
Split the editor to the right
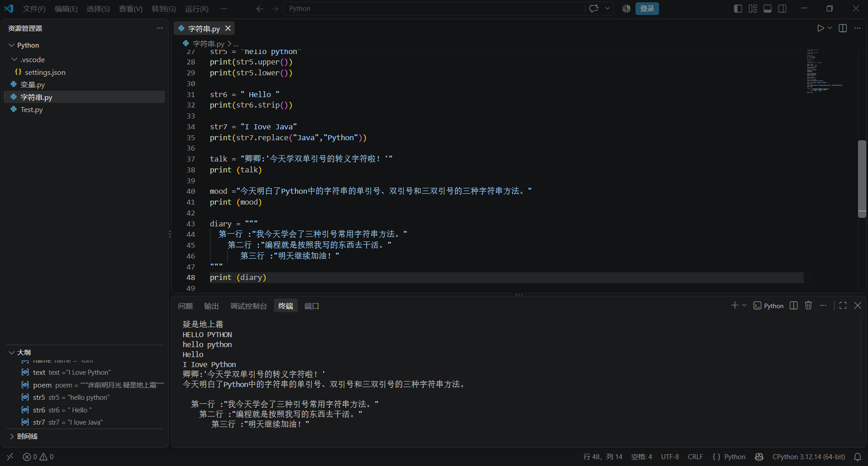(843, 28)
